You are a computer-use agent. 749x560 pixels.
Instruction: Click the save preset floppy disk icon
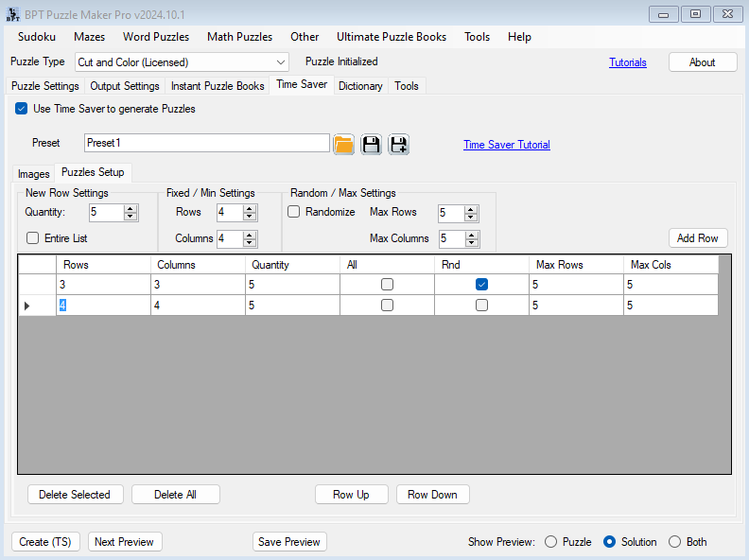pyautogui.click(x=371, y=144)
